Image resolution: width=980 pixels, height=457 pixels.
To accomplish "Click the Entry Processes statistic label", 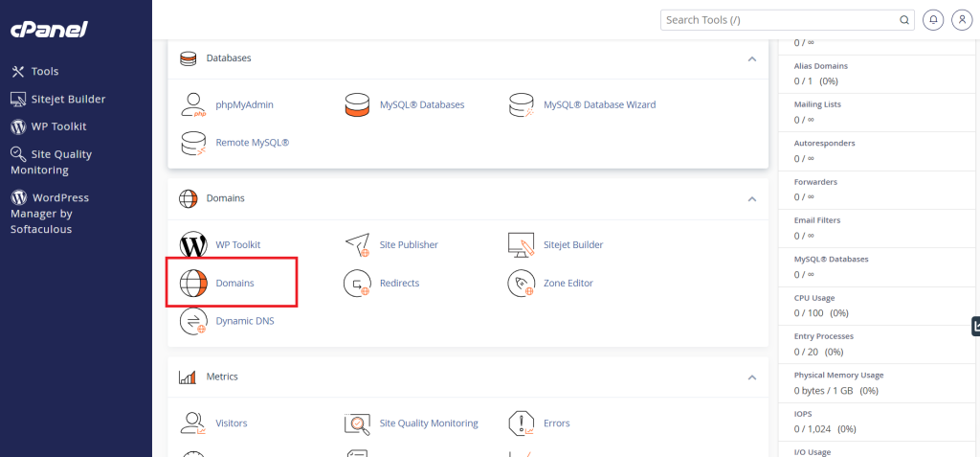I will coord(824,337).
